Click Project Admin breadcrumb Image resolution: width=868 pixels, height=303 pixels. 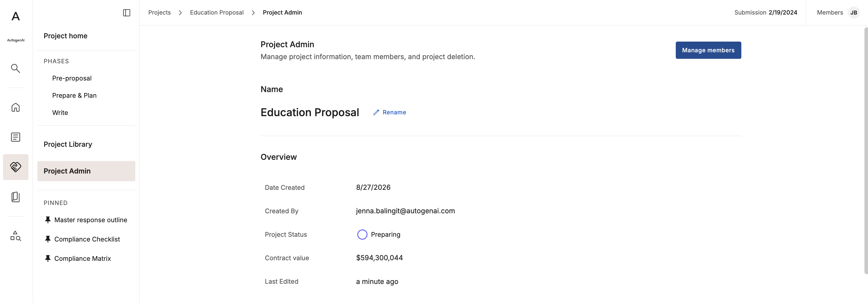(282, 12)
